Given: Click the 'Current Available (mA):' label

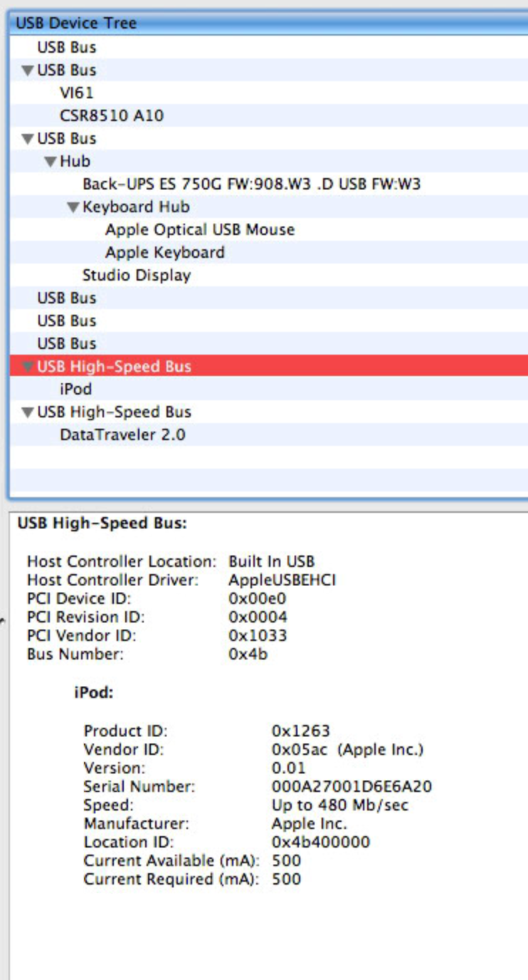Looking at the screenshot, I should click(171, 860).
